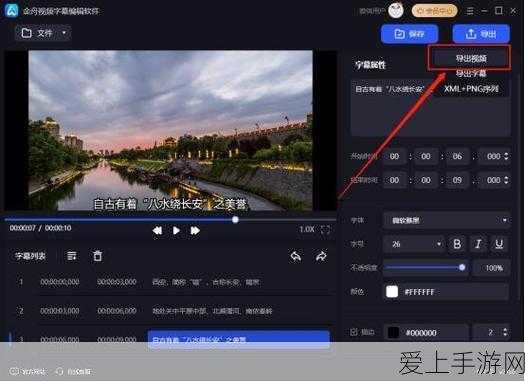Open the white #FFFFFF color swatch
525x382 pixels.
[392, 292]
